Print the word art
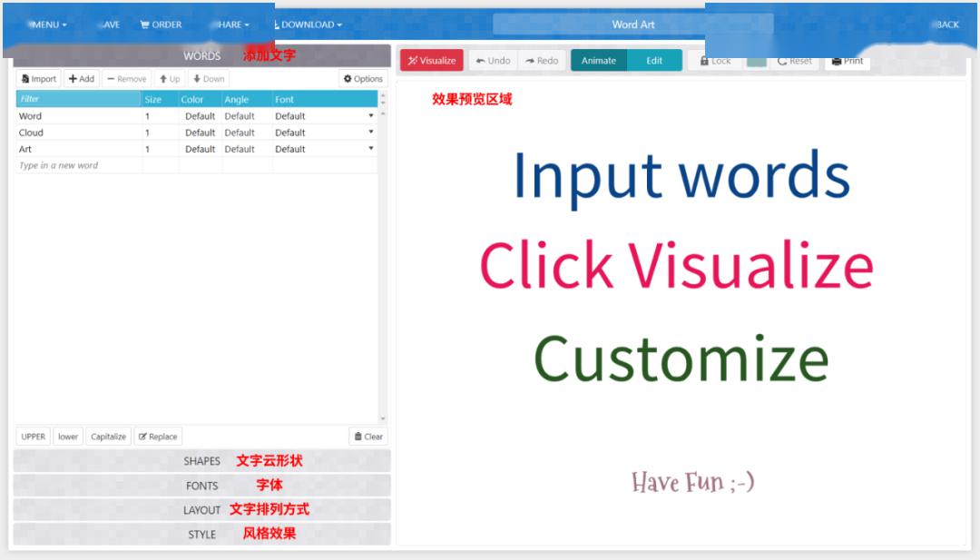 pos(848,61)
